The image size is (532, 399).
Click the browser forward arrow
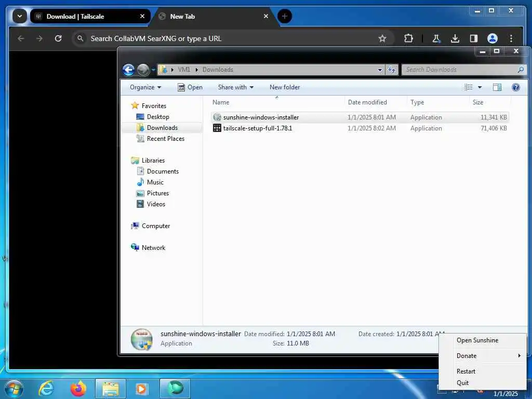[39, 38]
